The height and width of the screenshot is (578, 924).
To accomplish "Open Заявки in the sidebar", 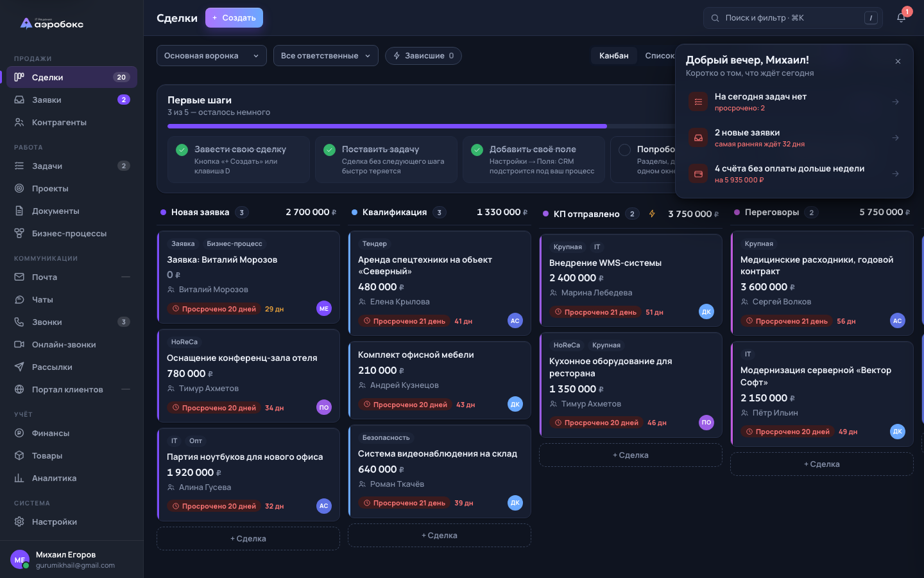I will coord(72,100).
